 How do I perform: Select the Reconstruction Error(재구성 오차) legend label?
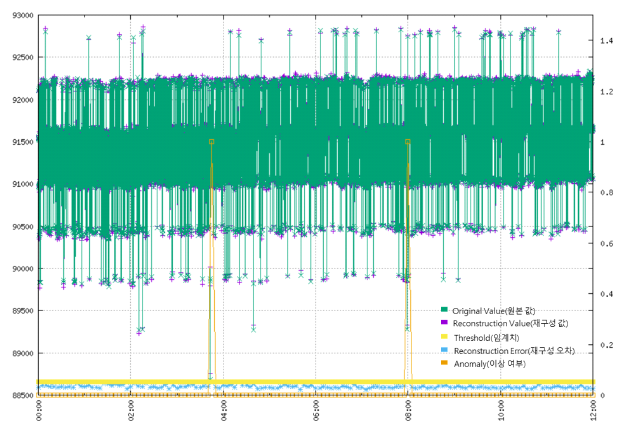click(512, 350)
